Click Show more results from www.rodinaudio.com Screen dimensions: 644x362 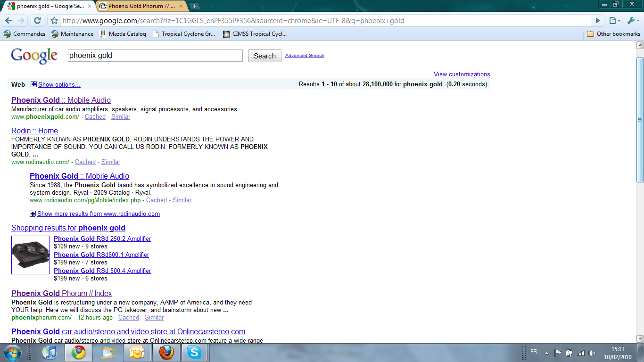[x=99, y=214]
